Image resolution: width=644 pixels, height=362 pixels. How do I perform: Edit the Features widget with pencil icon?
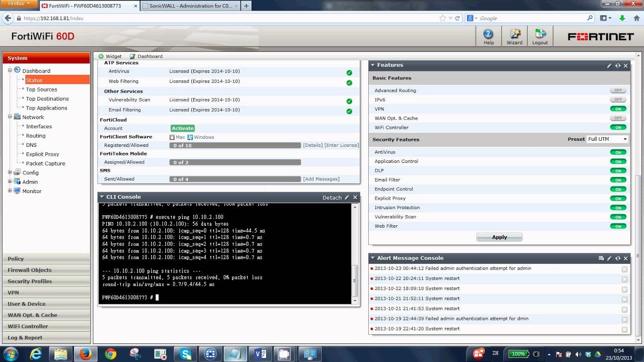coord(609,65)
